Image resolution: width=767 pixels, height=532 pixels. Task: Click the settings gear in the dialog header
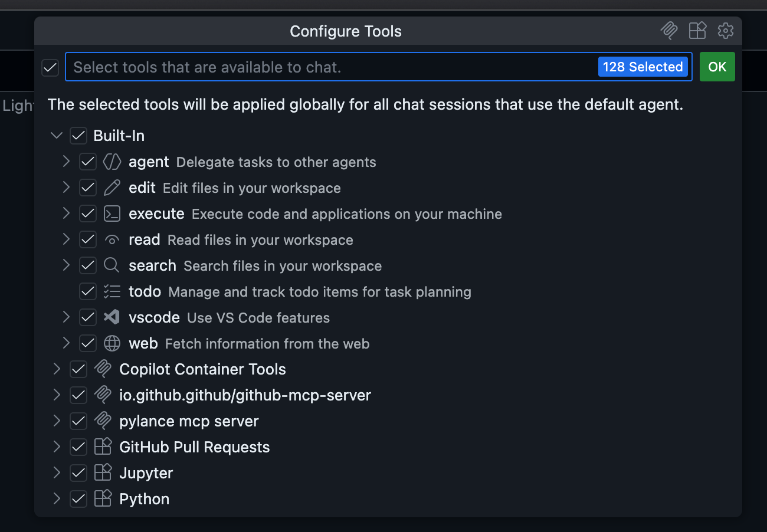tap(725, 31)
